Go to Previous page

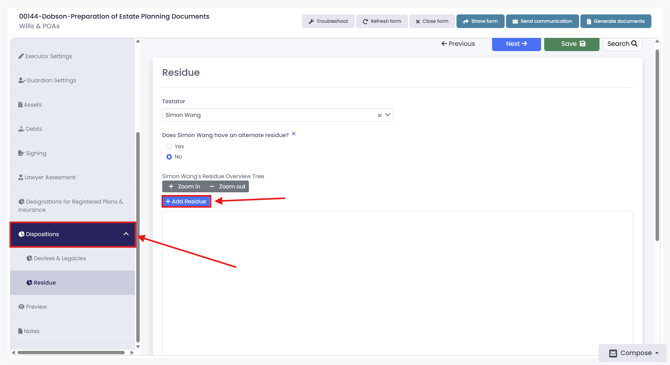click(x=458, y=44)
